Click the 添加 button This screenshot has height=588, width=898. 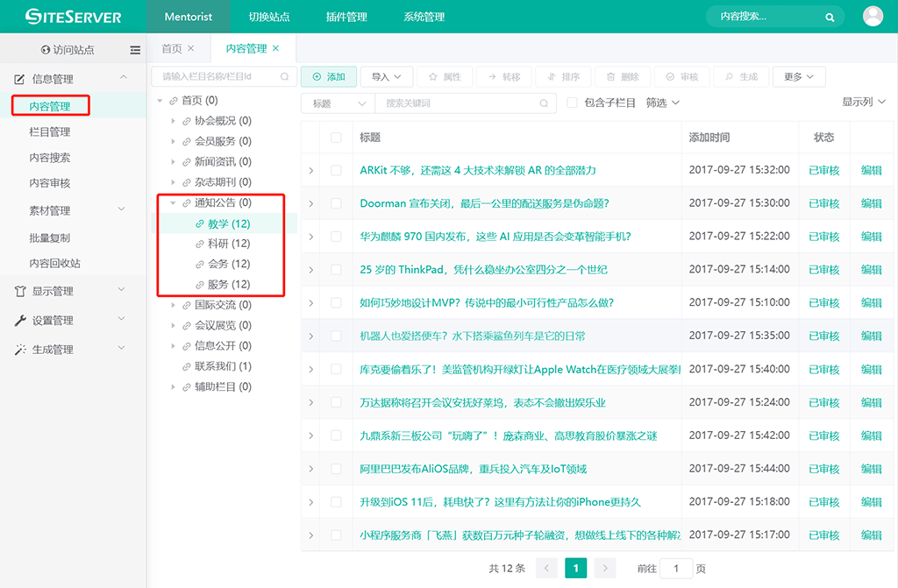pyautogui.click(x=329, y=77)
